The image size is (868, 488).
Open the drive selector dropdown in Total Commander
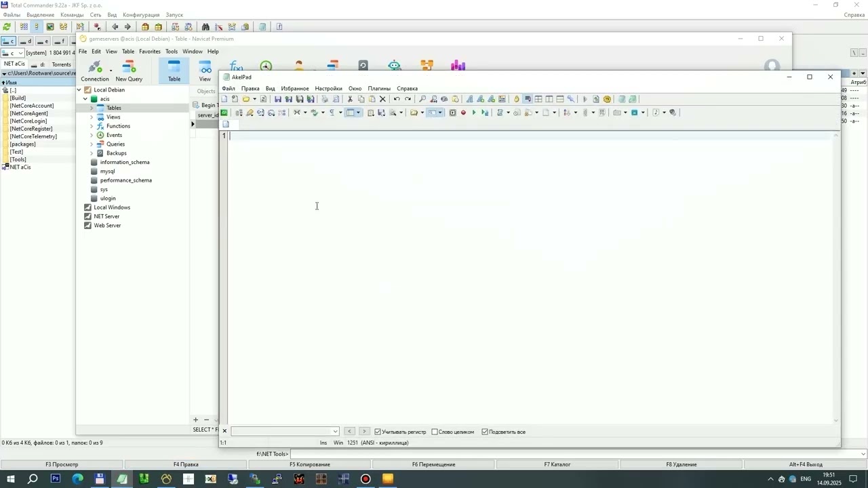pyautogui.click(x=20, y=53)
